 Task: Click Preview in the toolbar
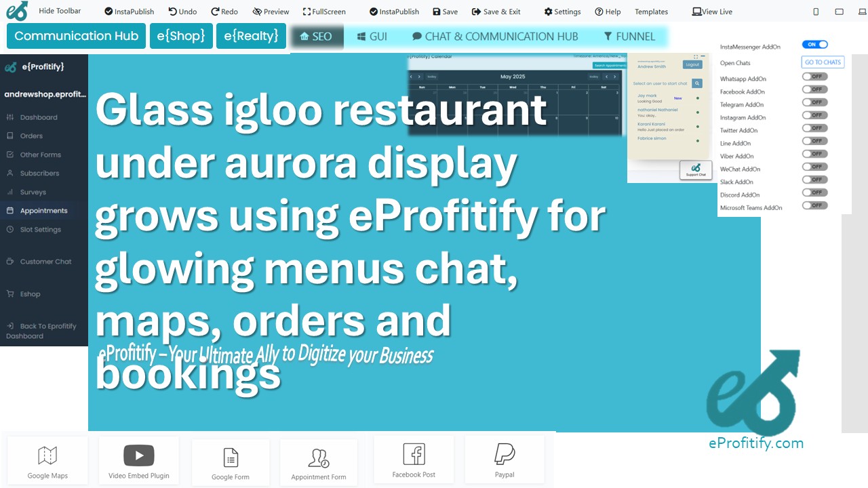pos(271,12)
